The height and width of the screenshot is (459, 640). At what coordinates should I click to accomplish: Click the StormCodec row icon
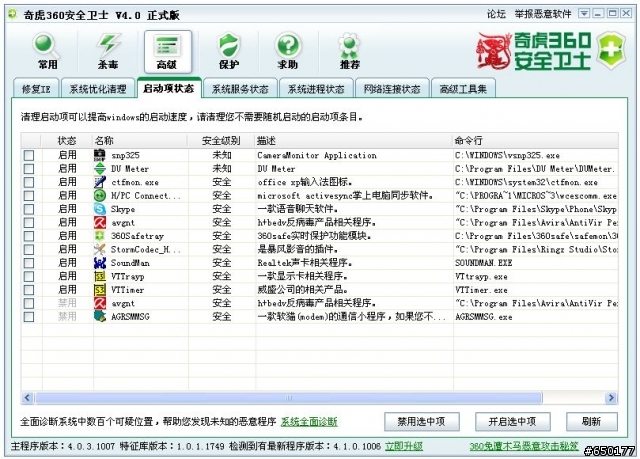(x=100, y=249)
